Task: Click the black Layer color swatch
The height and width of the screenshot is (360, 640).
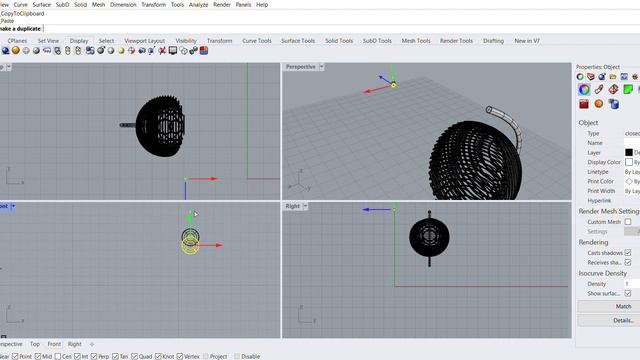Action: 629,152
